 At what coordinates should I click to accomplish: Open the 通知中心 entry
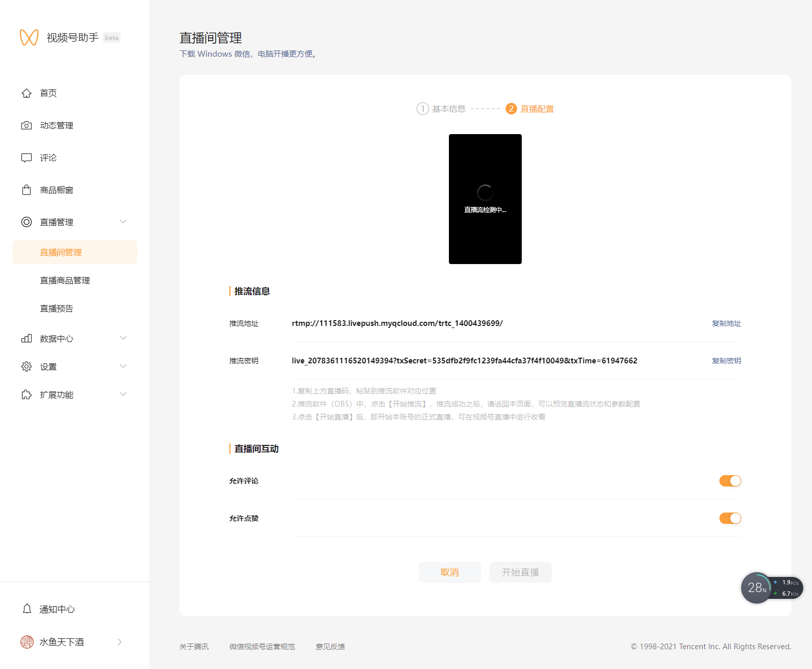point(57,609)
